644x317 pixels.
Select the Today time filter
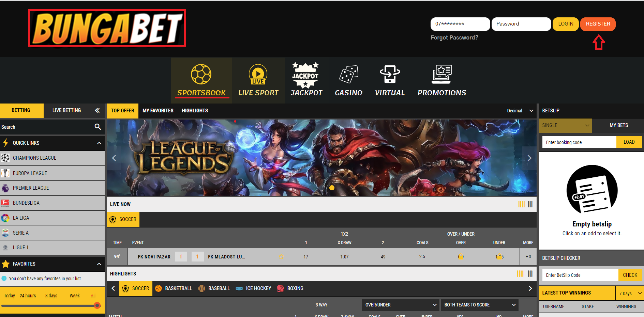pos(10,296)
